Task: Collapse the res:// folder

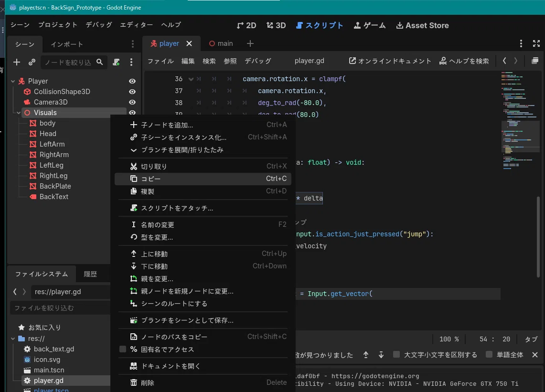Action: [13, 339]
